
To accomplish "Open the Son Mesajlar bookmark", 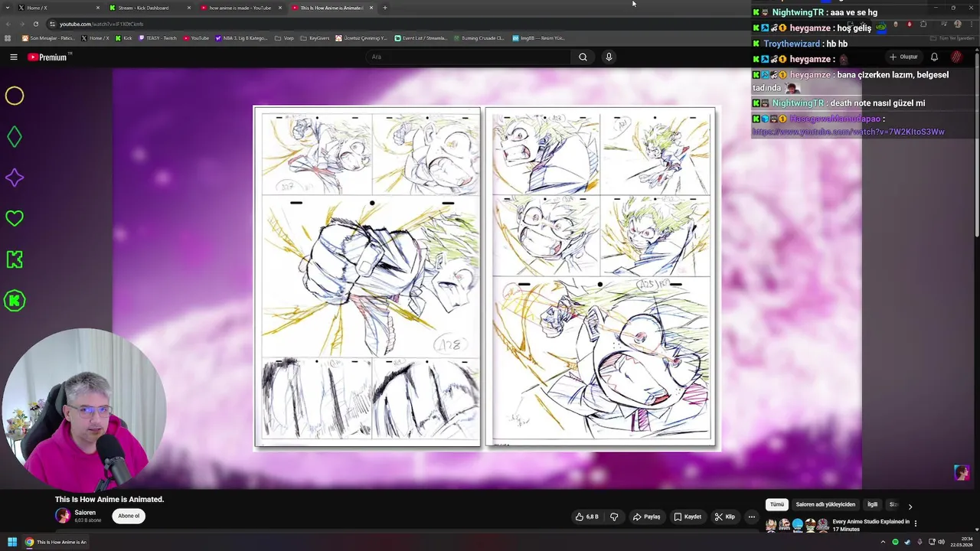I will coord(47,37).
